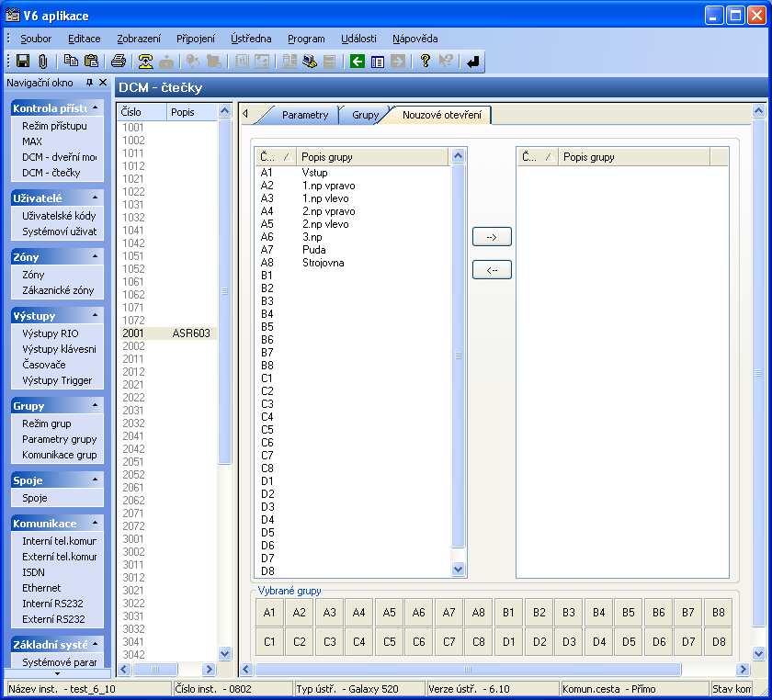Screen dimensions: 772x700
Task: Open Časovače navigation item
Action: tap(43, 365)
